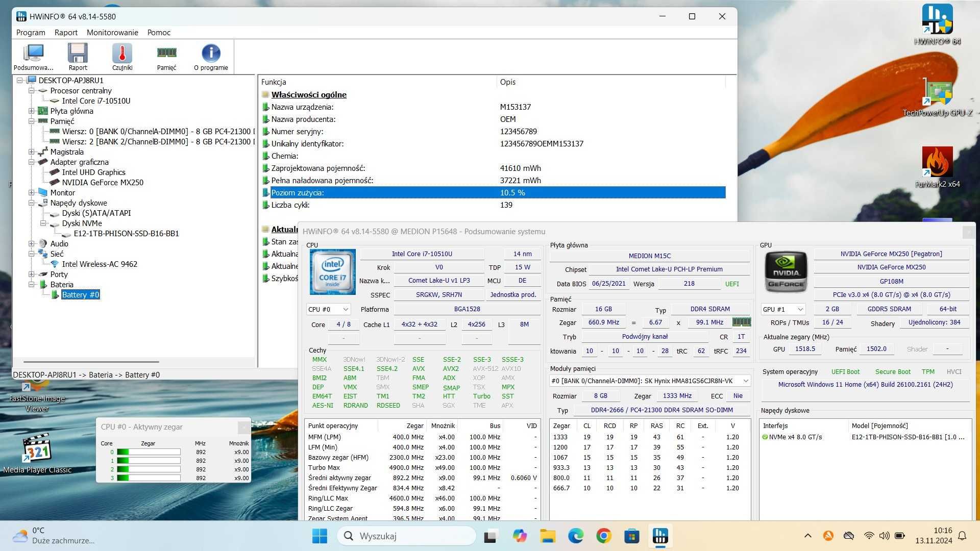The height and width of the screenshot is (551, 980).
Task: Click the NVIDIA GeForce logo in summary
Action: point(786,272)
